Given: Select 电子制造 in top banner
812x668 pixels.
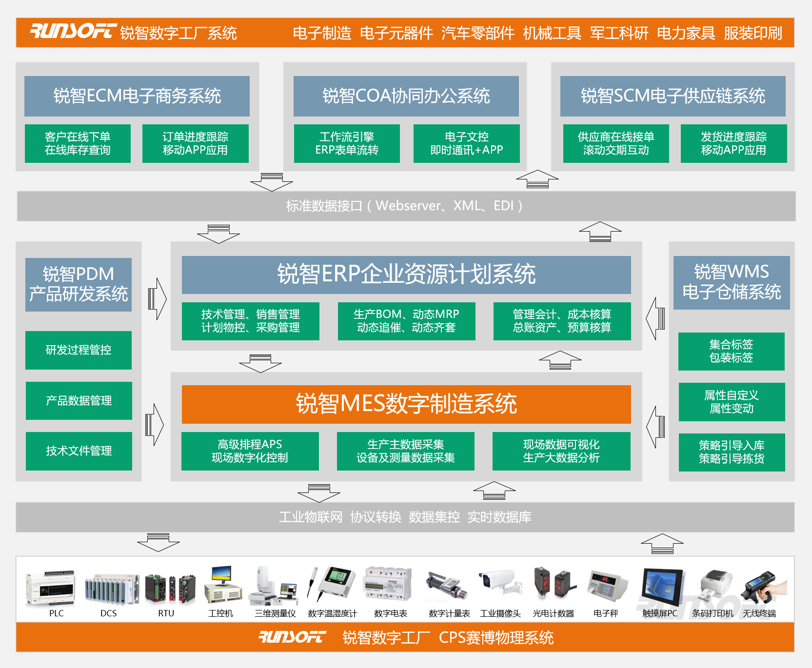Looking at the screenshot, I should (322, 33).
